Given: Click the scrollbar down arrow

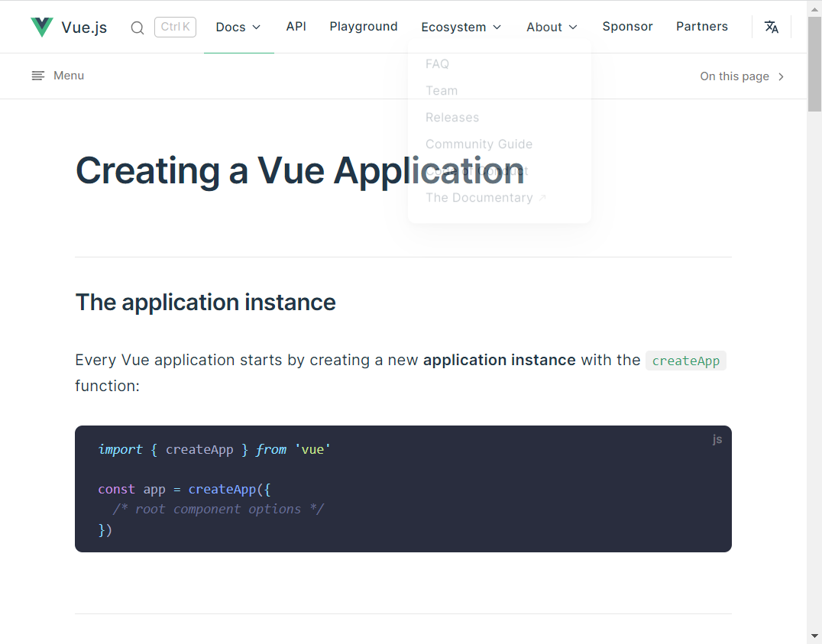Looking at the screenshot, I should click(x=814, y=636).
